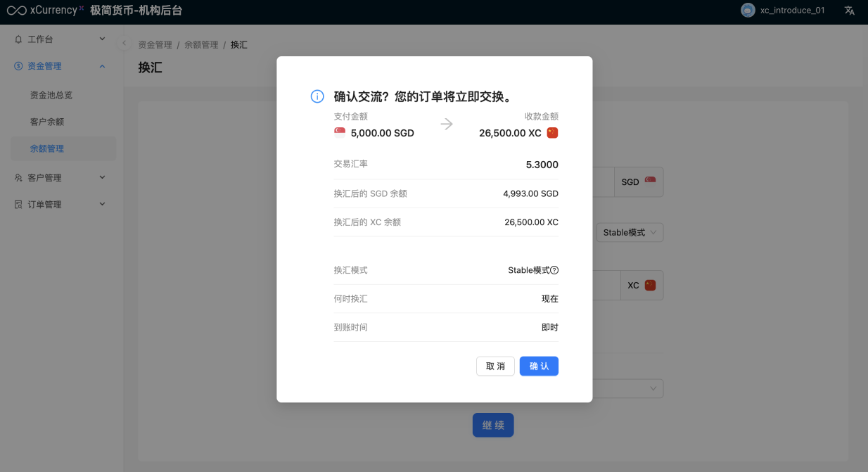Collapse sidebar with the arrow handle
Screen dimensions: 868x472
pos(124,44)
